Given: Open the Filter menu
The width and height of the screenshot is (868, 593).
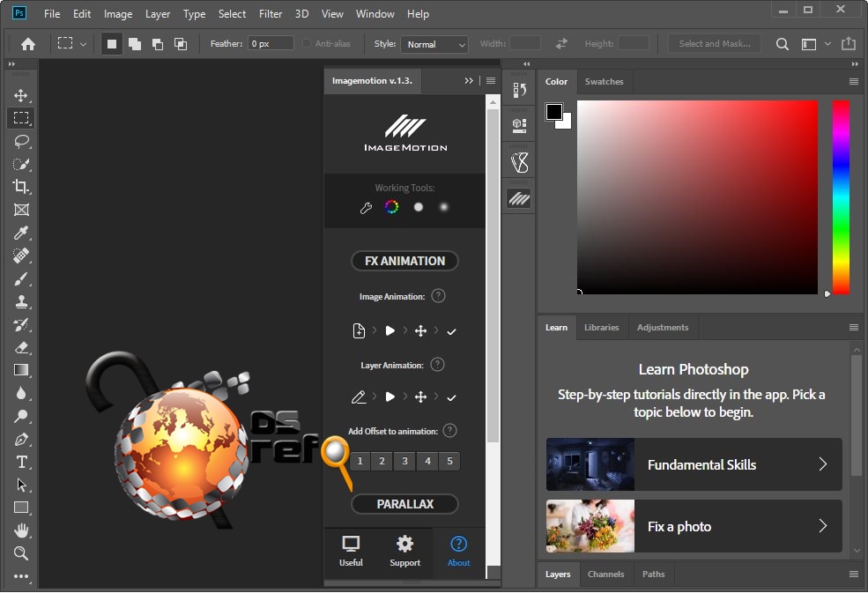Looking at the screenshot, I should (271, 14).
